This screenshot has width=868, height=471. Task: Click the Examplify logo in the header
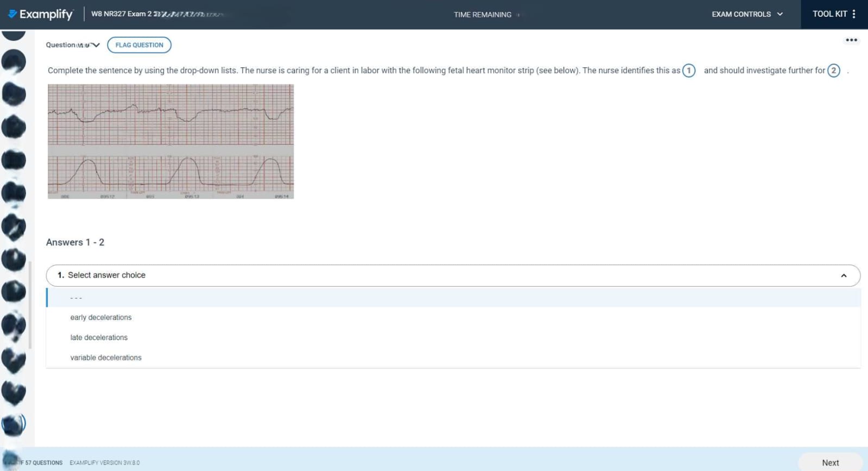pos(41,14)
